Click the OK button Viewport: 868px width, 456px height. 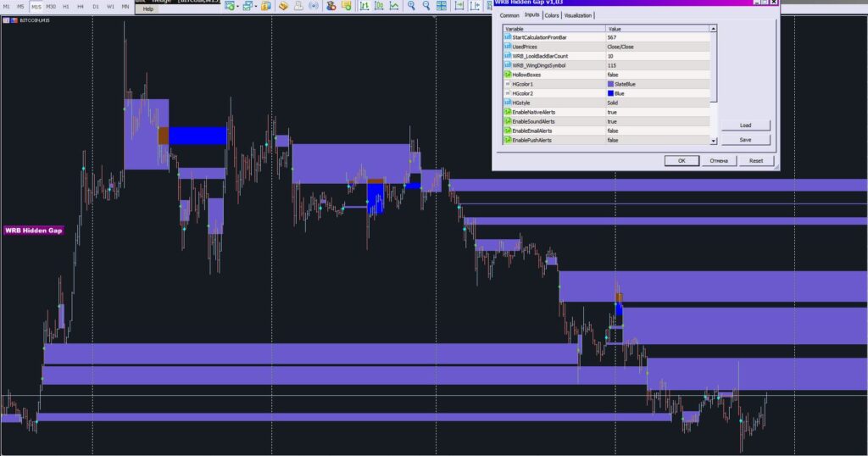(682, 160)
